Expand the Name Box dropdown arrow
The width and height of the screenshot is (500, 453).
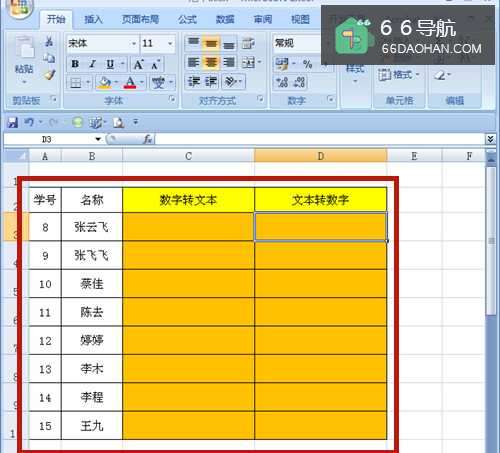pyautogui.click(x=98, y=139)
